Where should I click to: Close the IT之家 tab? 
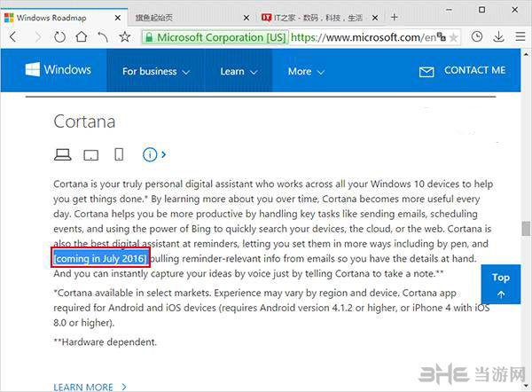coord(375,18)
